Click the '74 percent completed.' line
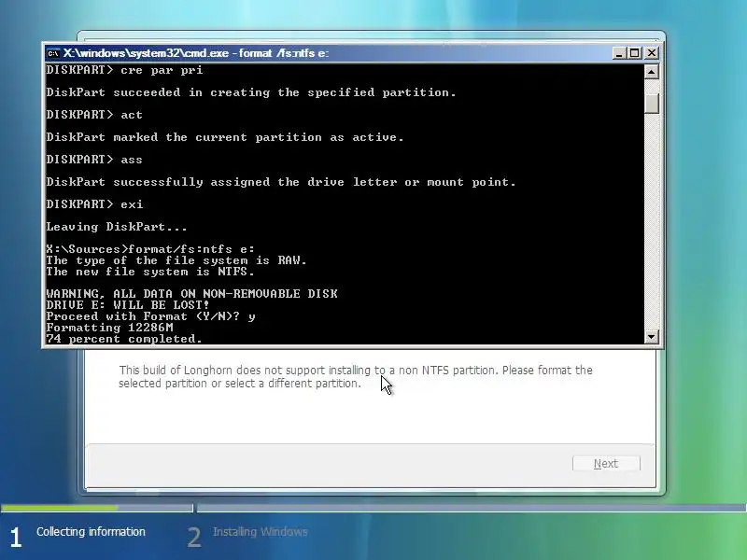Screen dimensions: 747x560 [124, 339]
